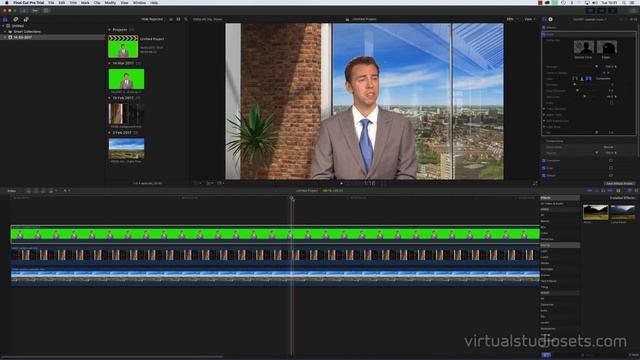Toggle the Effects checkbox in inspector

coord(544,27)
